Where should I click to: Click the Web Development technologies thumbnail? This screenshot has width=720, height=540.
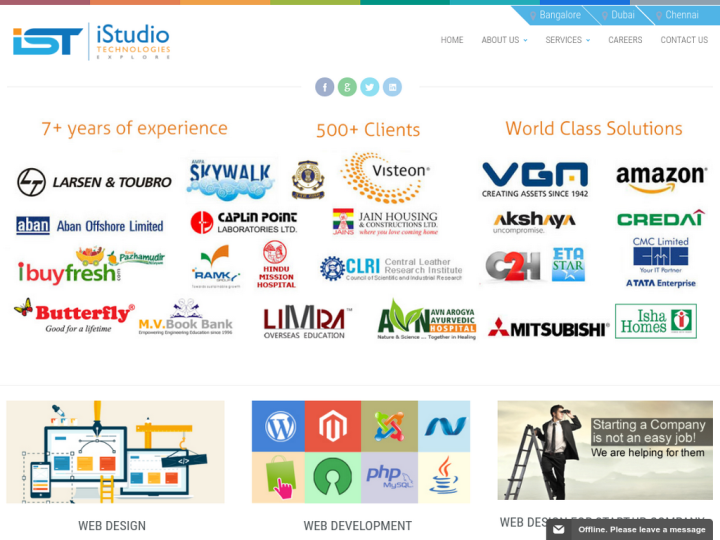(361, 451)
